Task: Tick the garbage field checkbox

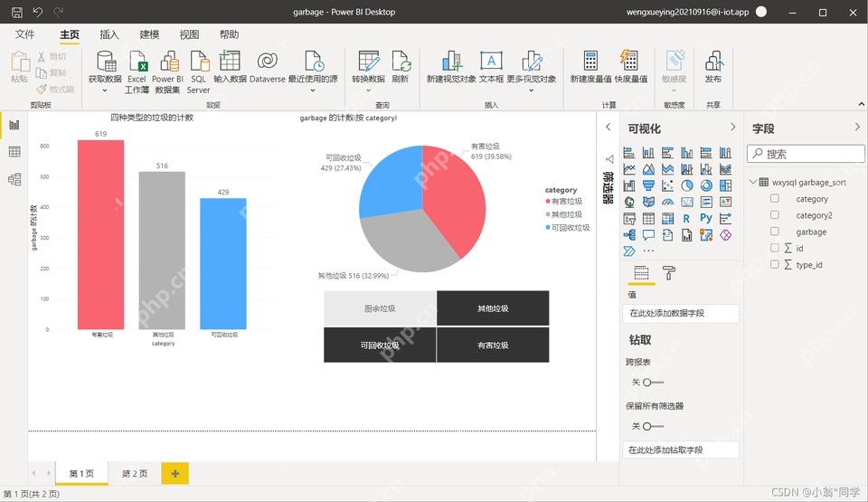Action: point(775,232)
